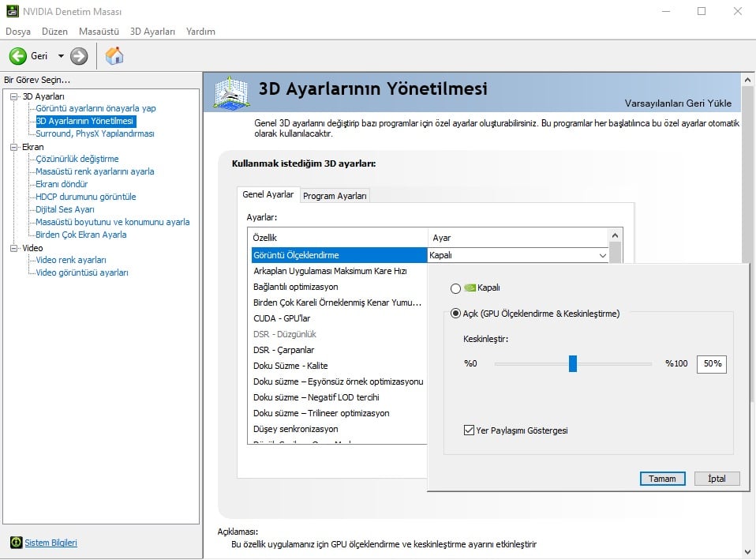Click the forward arrow icon in toolbar
This screenshot has width=756, height=560.
pos(79,56)
